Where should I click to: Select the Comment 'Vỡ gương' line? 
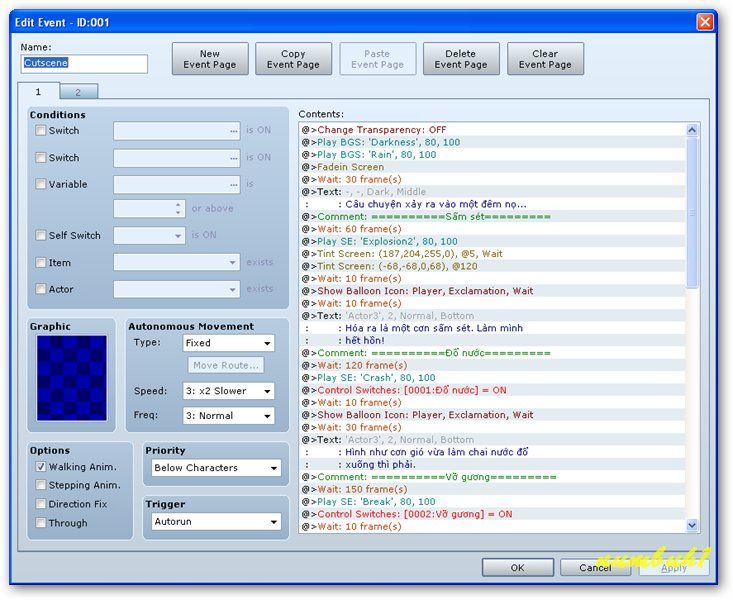point(493,477)
